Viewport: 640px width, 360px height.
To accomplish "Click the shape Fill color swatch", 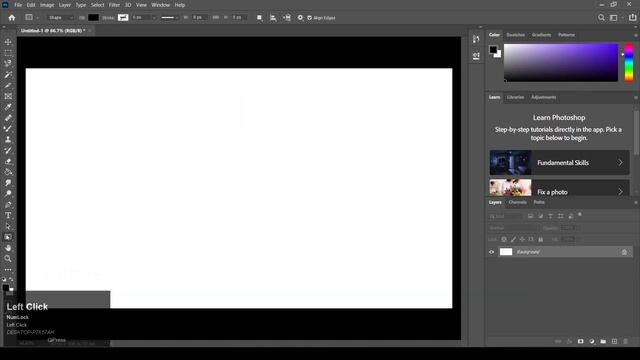I will click(x=93, y=18).
